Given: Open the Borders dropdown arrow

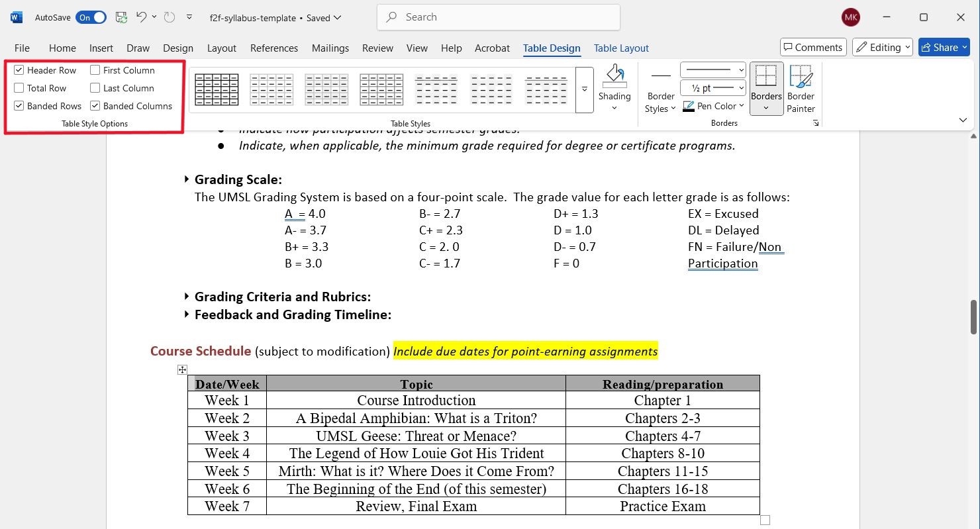Looking at the screenshot, I should click(x=766, y=109).
